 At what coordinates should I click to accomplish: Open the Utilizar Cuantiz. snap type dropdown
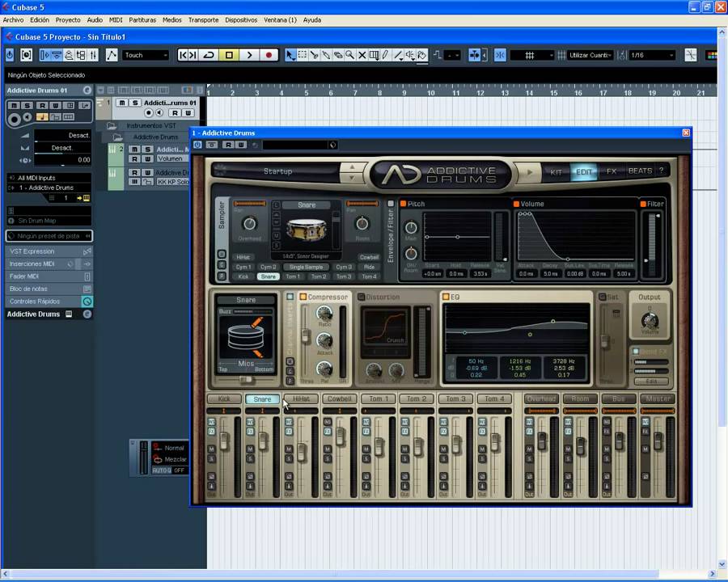[590, 55]
